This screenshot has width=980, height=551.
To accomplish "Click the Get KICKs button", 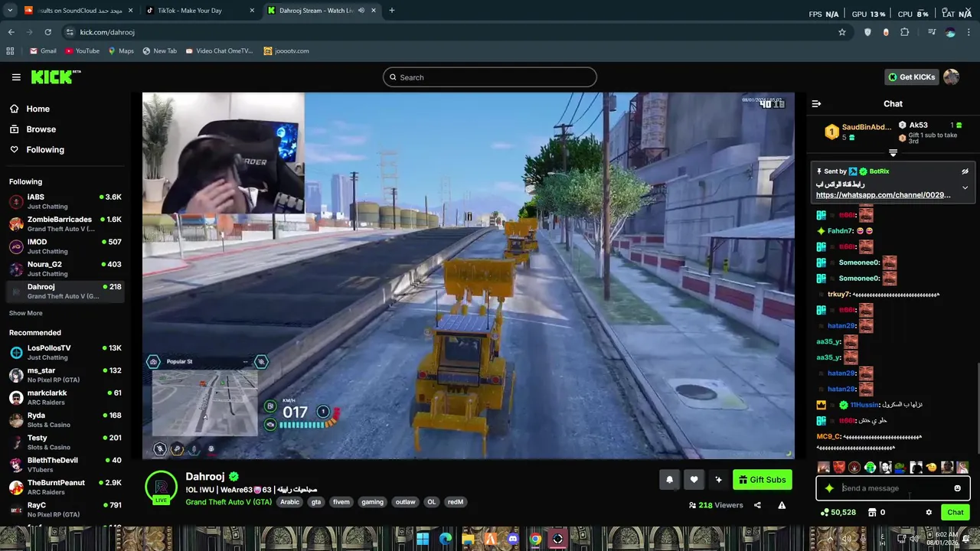I will tap(911, 77).
